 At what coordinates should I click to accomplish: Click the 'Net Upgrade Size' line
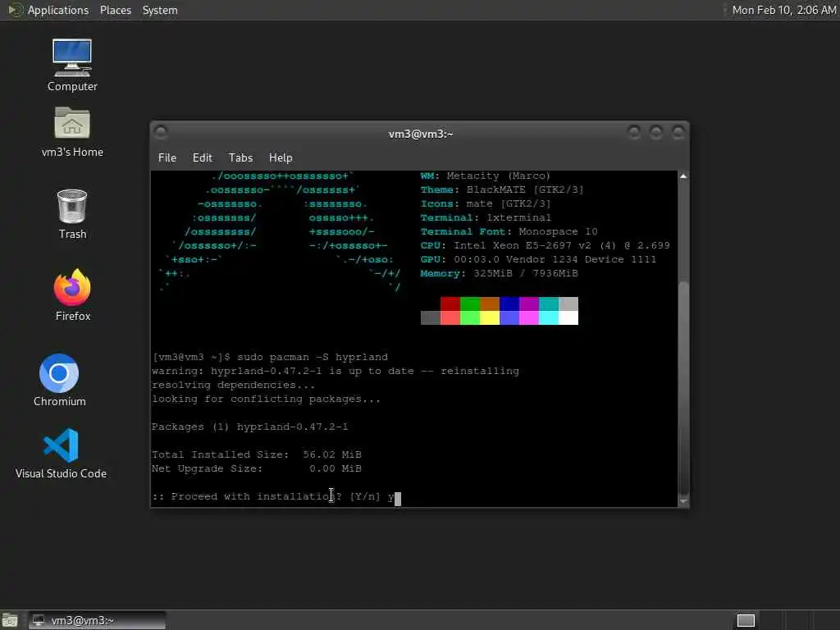[x=257, y=468]
